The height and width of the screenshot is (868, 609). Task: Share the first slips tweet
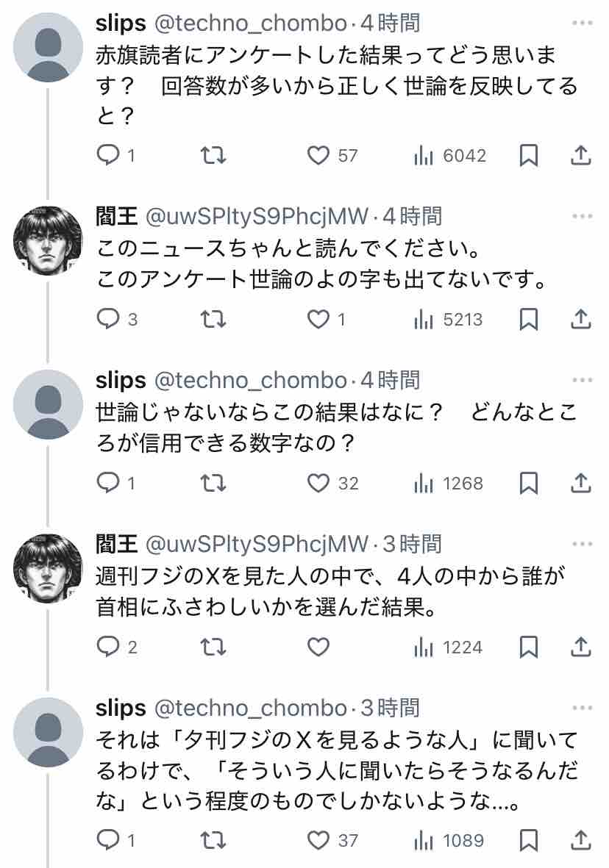(x=580, y=156)
